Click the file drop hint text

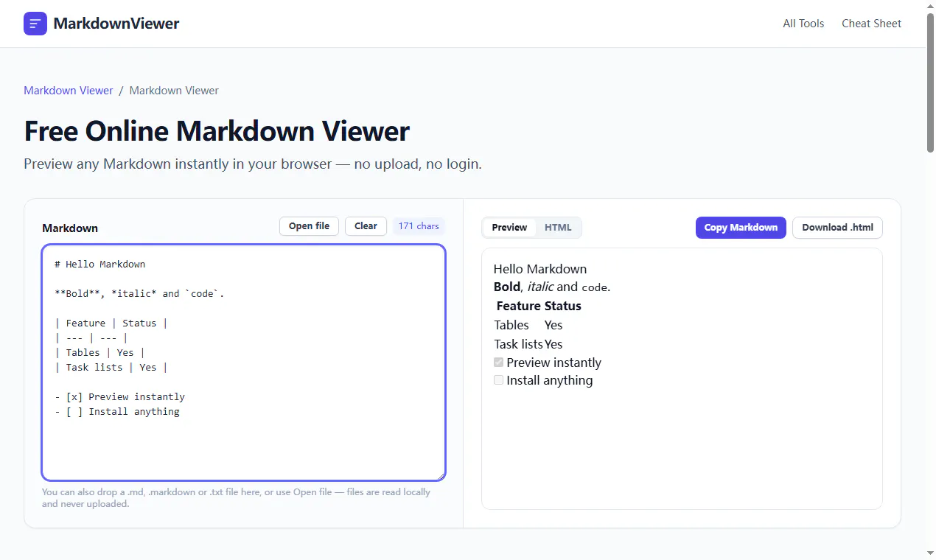236,498
